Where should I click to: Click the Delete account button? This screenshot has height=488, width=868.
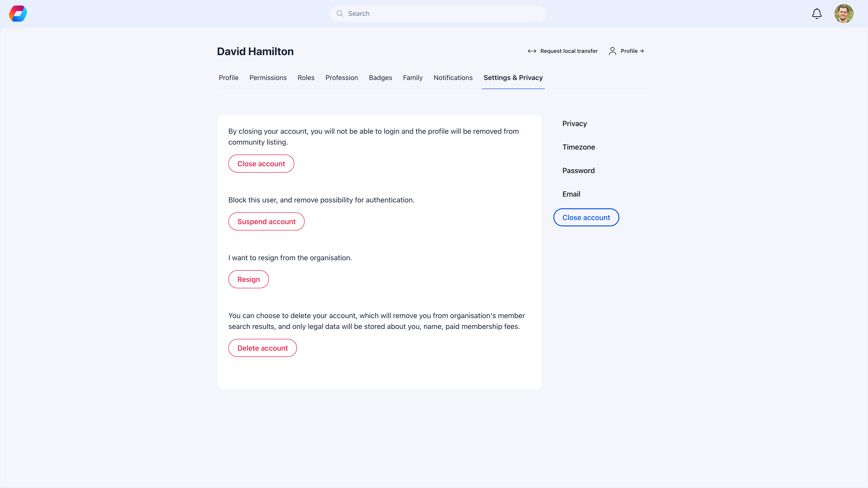pyautogui.click(x=262, y=348)
